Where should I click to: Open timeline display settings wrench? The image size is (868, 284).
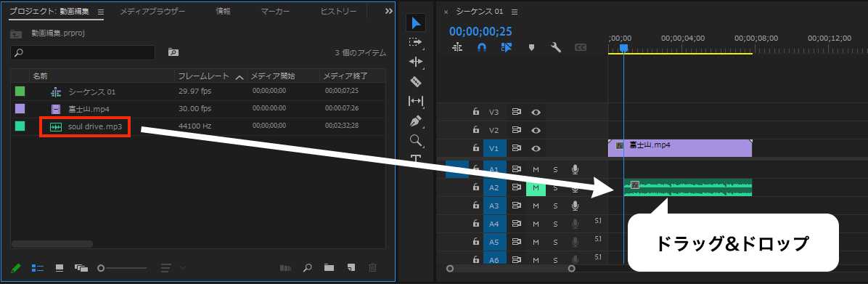(x=556, y=48)
